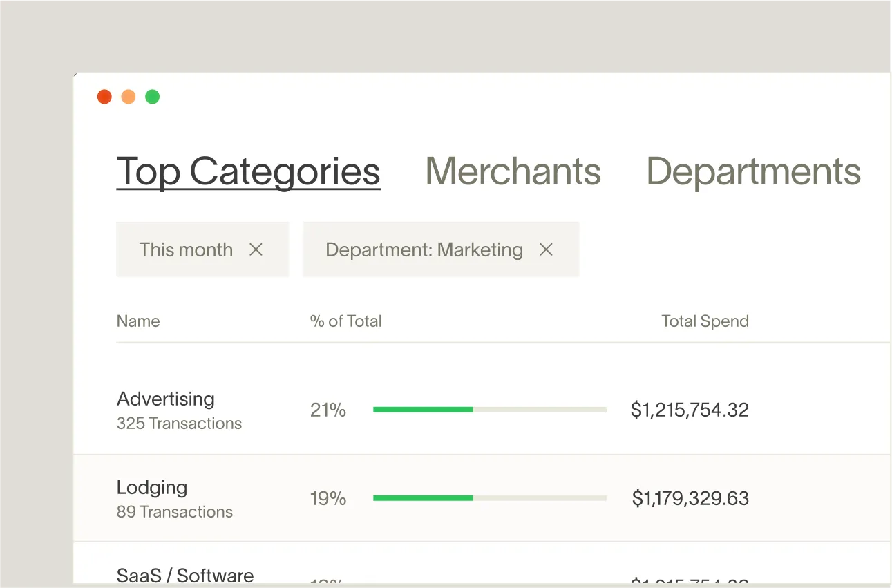Switch to the Merchants tab
892x588 pixels.
513,171
